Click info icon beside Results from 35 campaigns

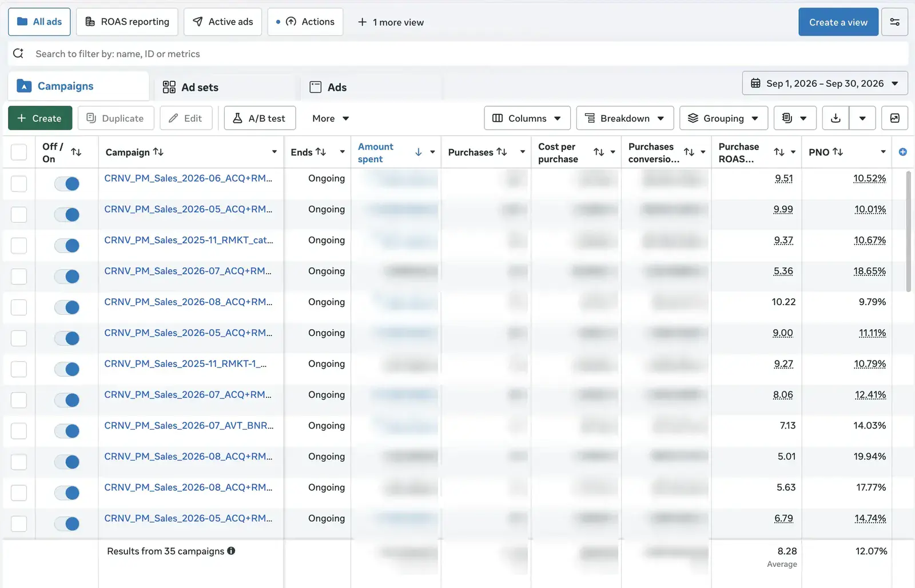coord(231,551)
